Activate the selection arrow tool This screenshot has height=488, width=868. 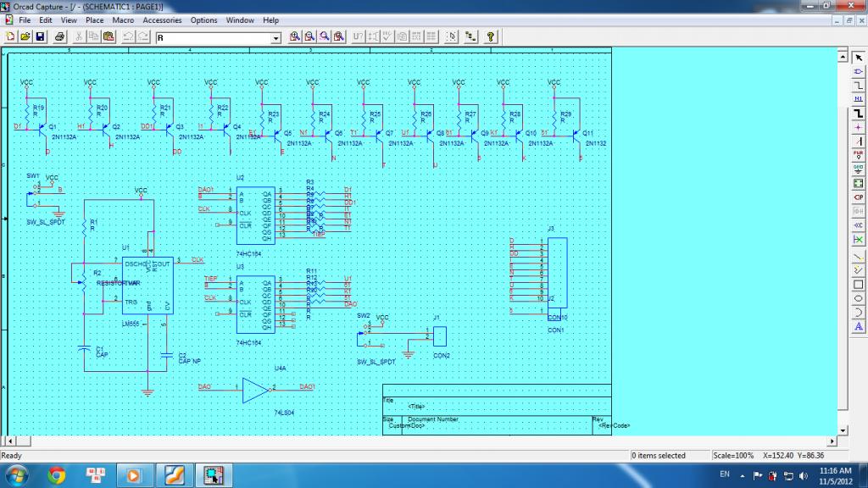pos(858,57)
